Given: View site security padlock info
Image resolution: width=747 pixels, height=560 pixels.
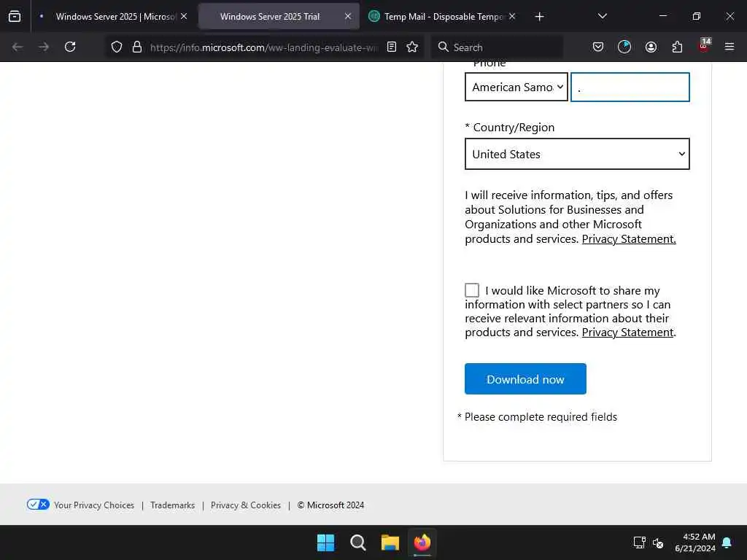Looking at the screenshot, I should (137, 47).
